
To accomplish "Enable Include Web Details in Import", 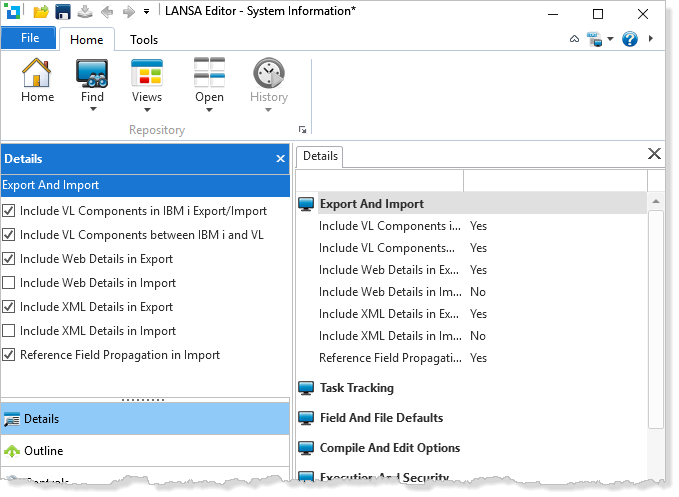I will pyautogui.click(x=9, y=283).
